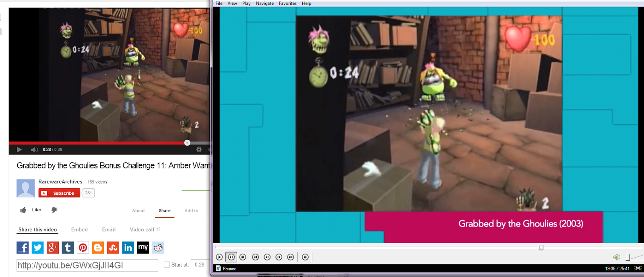This screenshot has width=644, height=277.
Task: Mute media player via speaker icon
Action: click(616, 257)
